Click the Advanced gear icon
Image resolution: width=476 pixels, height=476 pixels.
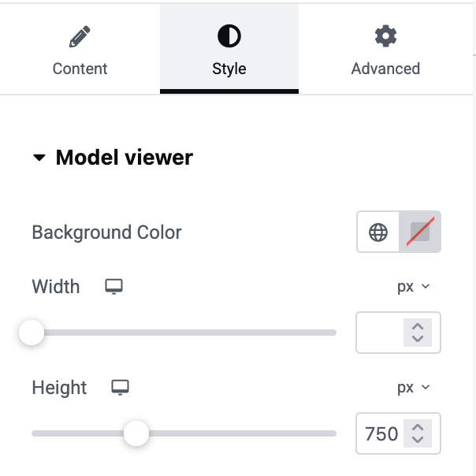385,36
